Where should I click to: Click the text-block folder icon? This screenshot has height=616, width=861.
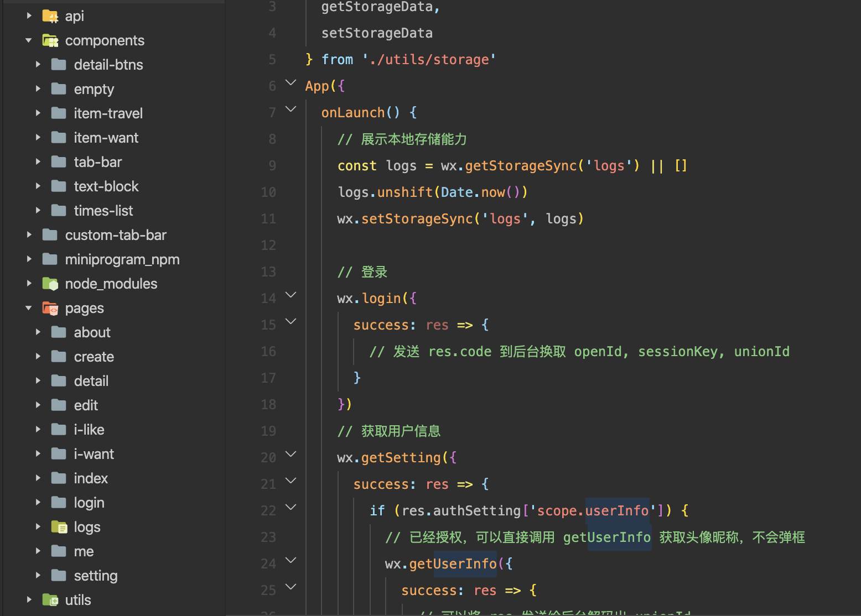tap(59, 186)
